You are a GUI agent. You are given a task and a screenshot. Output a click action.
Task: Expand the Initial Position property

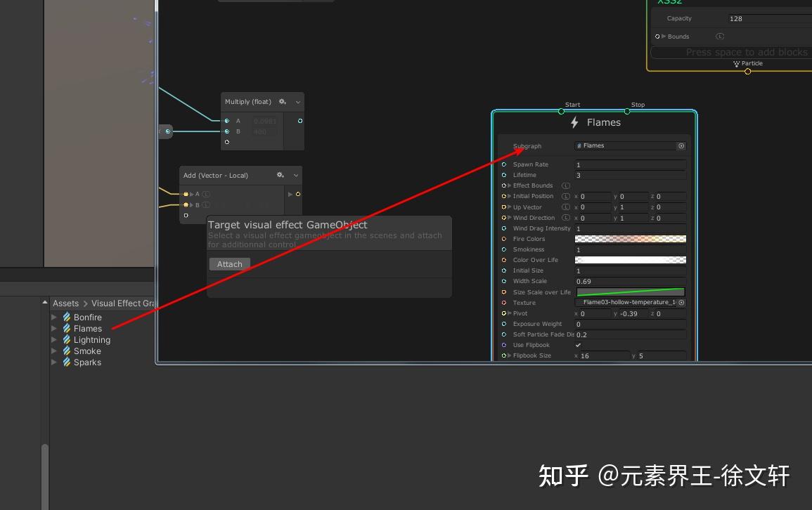pyautogui.click(x=510, y=197)
